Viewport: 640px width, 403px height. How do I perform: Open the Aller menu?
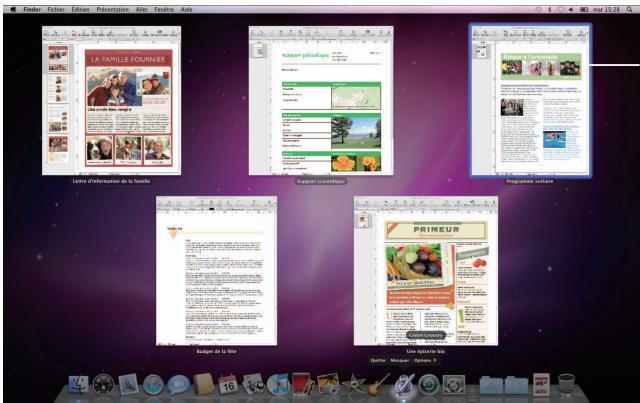click(x=142, y=9)
